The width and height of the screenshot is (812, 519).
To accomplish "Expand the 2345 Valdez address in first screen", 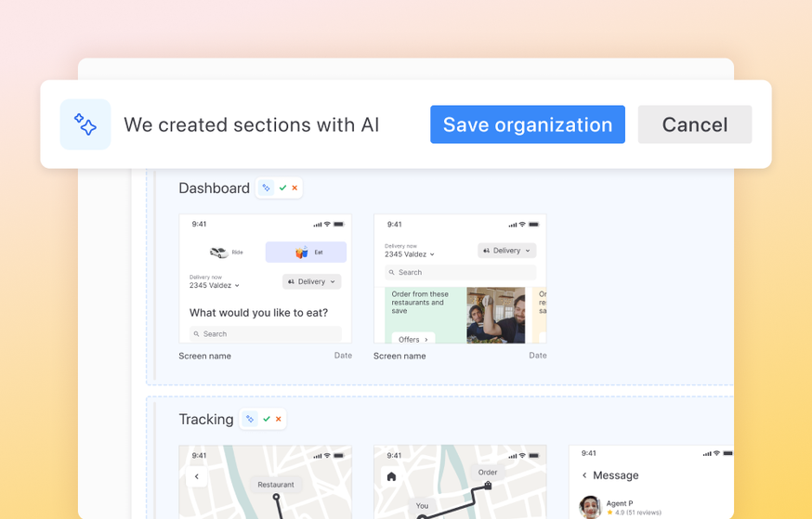I will [215, 285].
